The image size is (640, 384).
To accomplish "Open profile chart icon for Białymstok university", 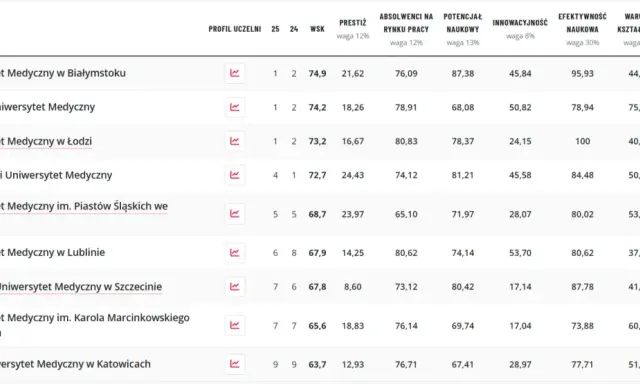I will (235, 73).
